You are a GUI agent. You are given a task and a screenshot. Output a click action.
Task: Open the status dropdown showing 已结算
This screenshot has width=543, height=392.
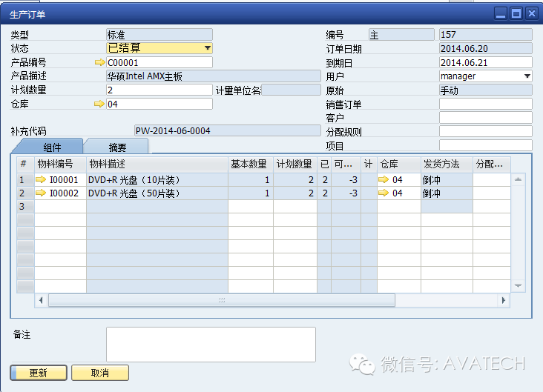208,48
